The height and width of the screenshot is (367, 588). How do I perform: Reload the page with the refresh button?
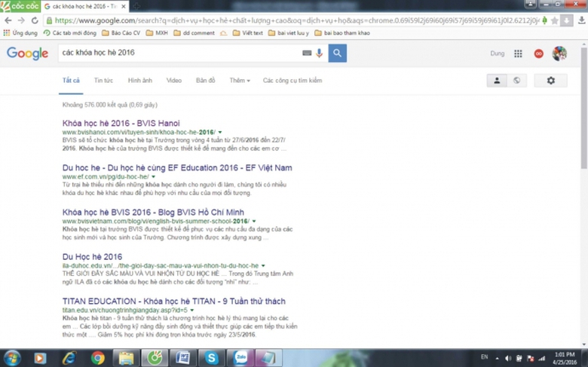pos(35,20)
